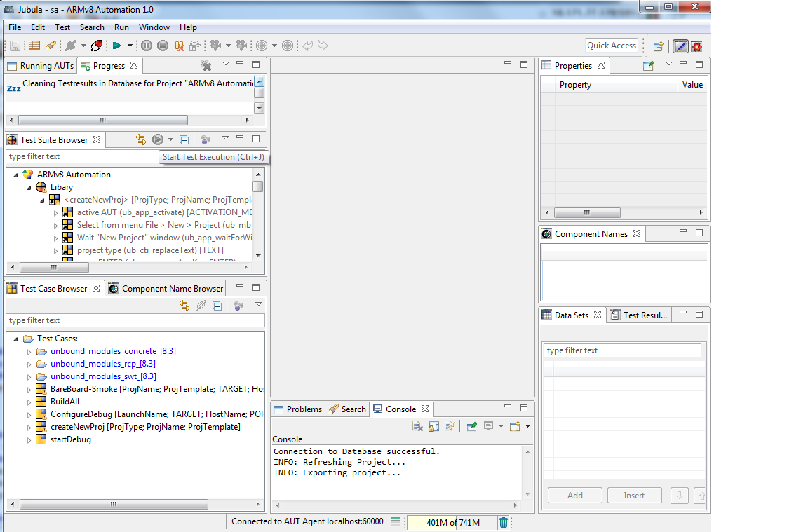The width and height of the screenshot is (808, 532).
Task: Open dropdown next to main toolbar Run icon
Action: (130, 46)
